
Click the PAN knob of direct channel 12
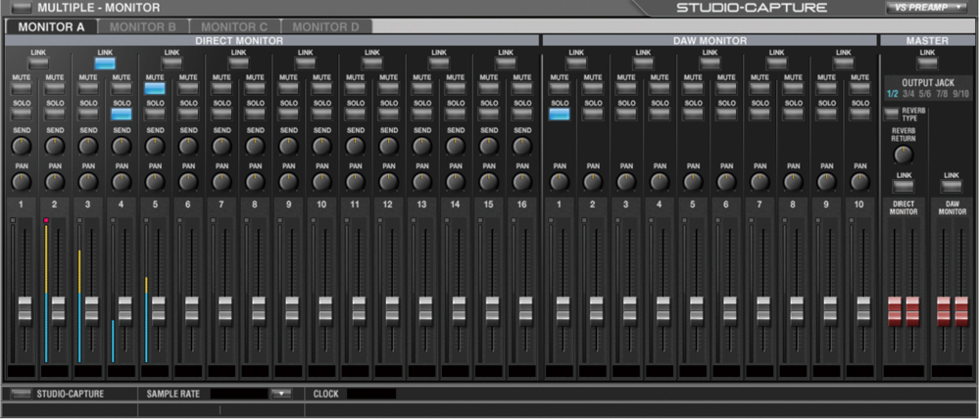389,182
